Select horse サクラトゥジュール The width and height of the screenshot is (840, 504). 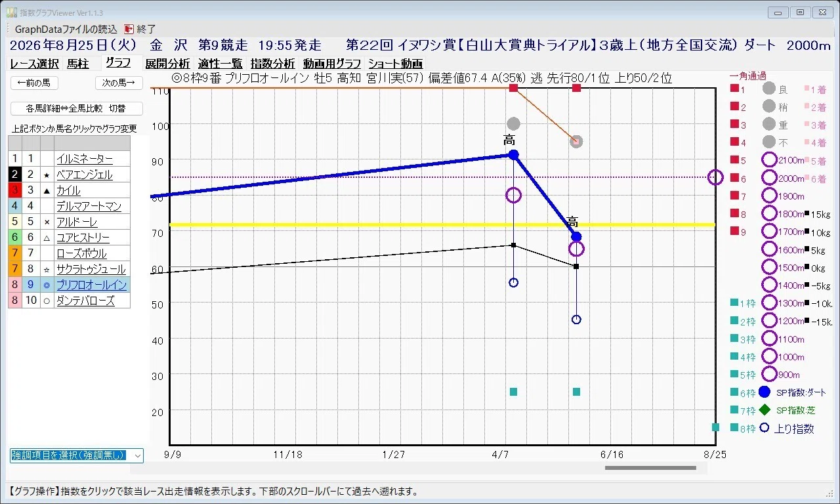pos(91,269)
